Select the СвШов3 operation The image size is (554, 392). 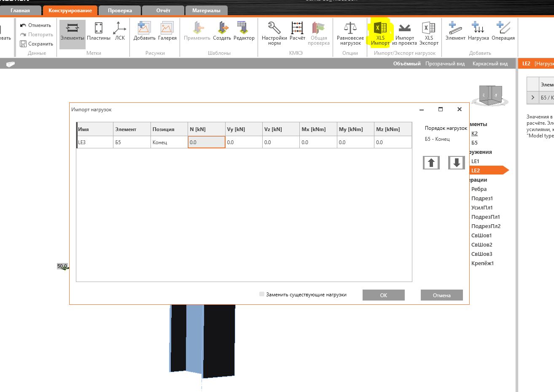click(x=481, y=254)
